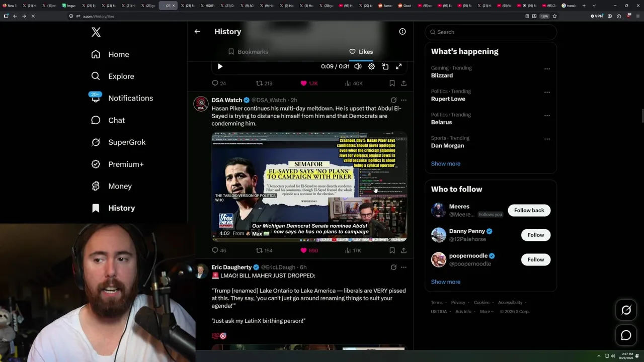The height and width of the screenshot is (362, 644).
Task: Expand the browser tab list dropdown
Action: point(594,6)
